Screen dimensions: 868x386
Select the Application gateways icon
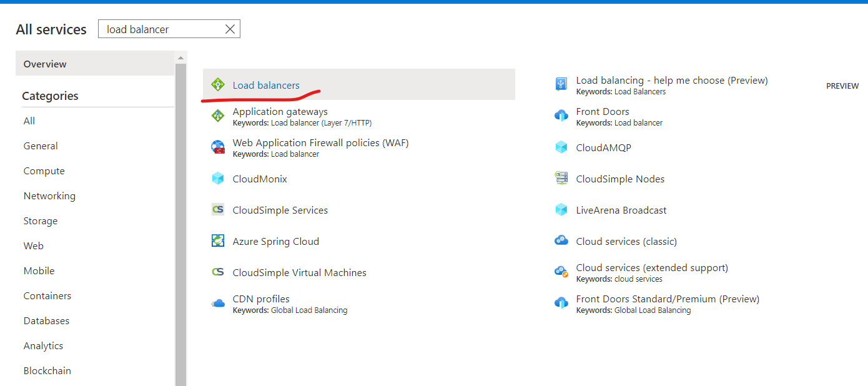(218, 116)
